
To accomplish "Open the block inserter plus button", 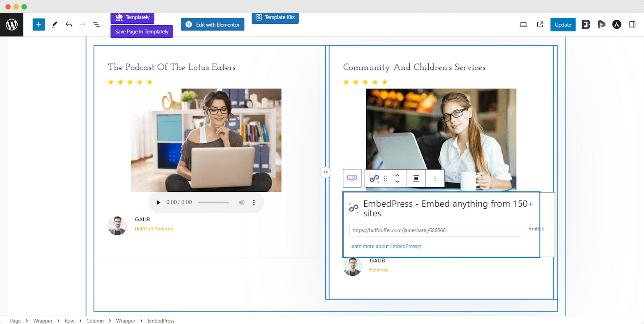I will point(39,25).
